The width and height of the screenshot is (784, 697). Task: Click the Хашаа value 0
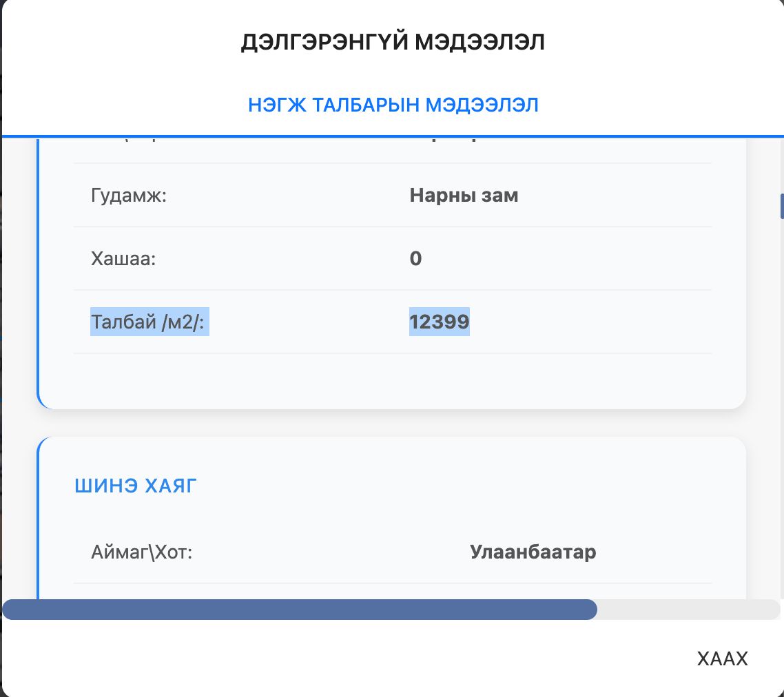pos(415,258)
